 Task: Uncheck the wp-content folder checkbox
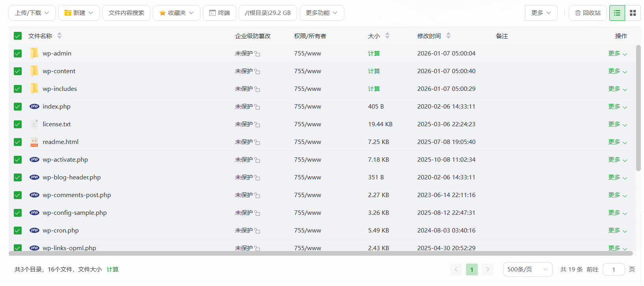click(18, 71)
